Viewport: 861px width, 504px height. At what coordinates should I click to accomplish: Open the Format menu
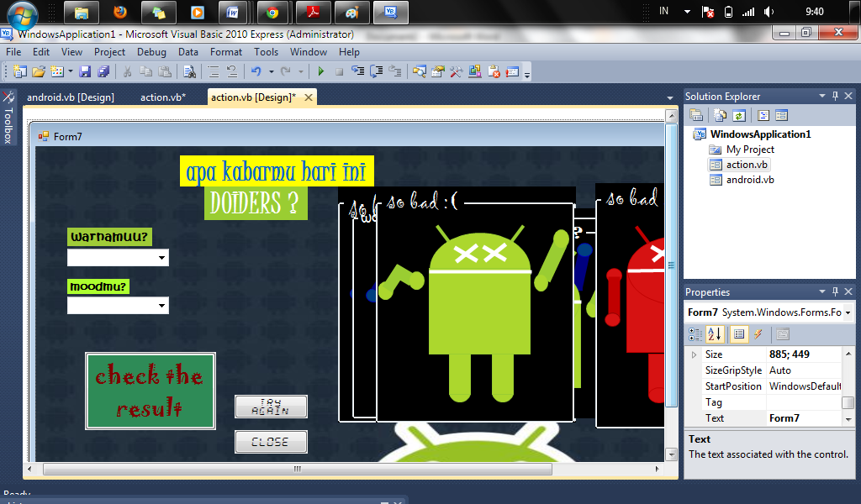point(225,51)
